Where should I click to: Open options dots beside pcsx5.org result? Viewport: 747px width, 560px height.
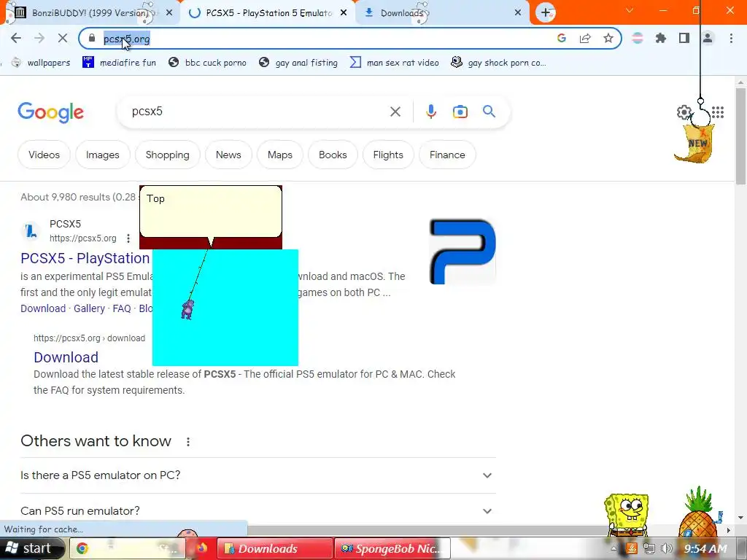(x=128, y=238)
